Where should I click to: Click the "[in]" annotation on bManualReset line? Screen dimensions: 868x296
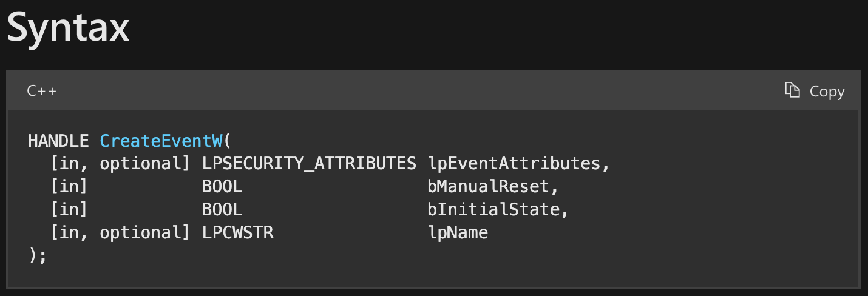pyautogui.click(x=69, y=187)
